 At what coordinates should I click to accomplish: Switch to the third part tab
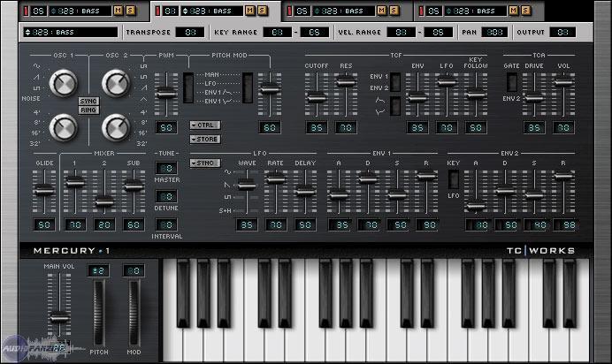(347, 11)
